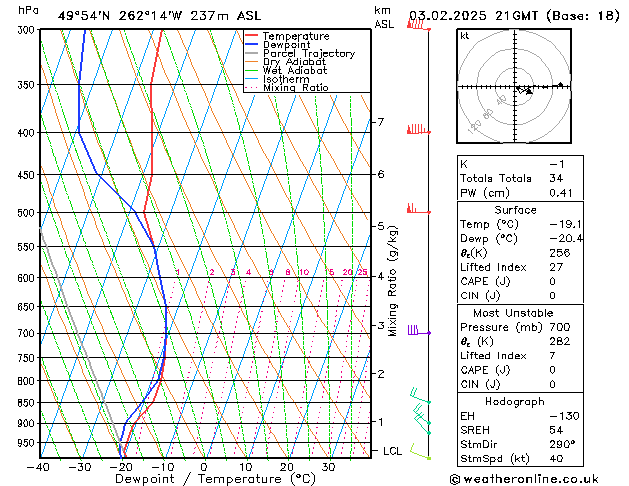Click the LCL marker on the right axis
Viewport: 629px width, 486px height.
click(x=393, y=451)
